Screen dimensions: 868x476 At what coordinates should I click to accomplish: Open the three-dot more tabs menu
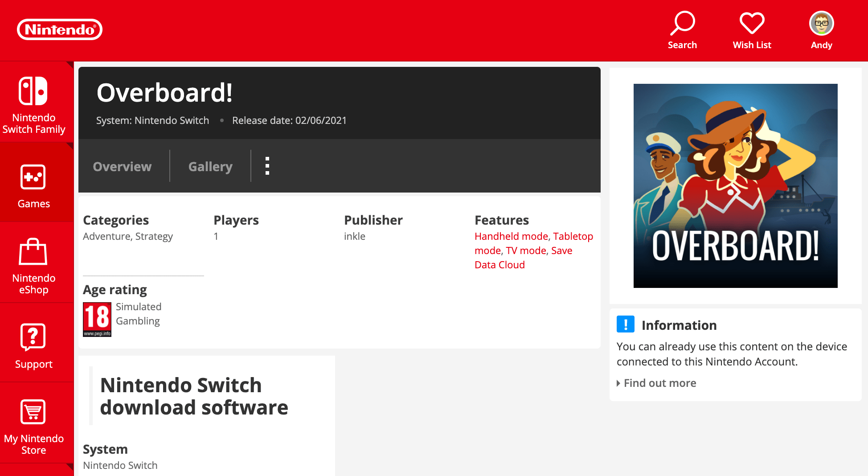tap(267, 166)
